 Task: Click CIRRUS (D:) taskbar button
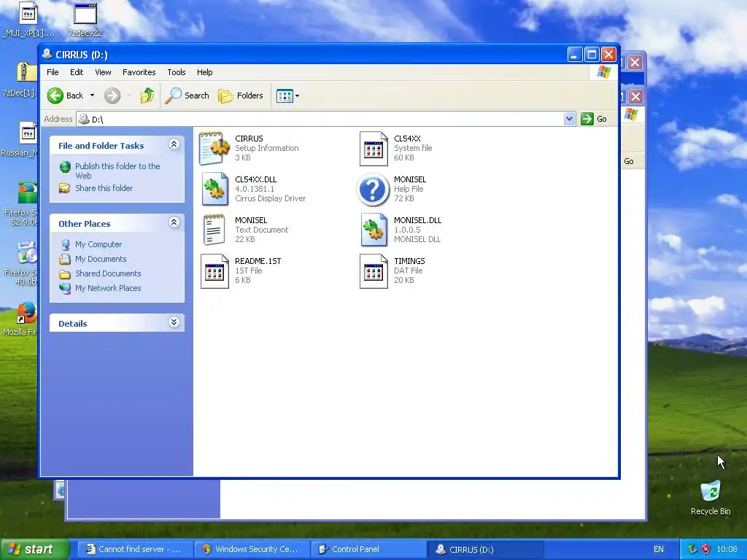pos(485,549)
